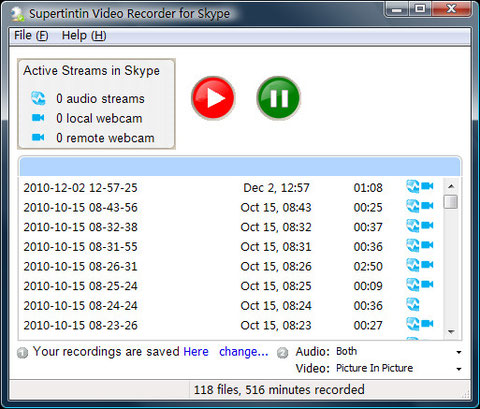Click the scrollbar down arrow in the recordings list
This screenshot has height=409, width=480.
[451, 332]
